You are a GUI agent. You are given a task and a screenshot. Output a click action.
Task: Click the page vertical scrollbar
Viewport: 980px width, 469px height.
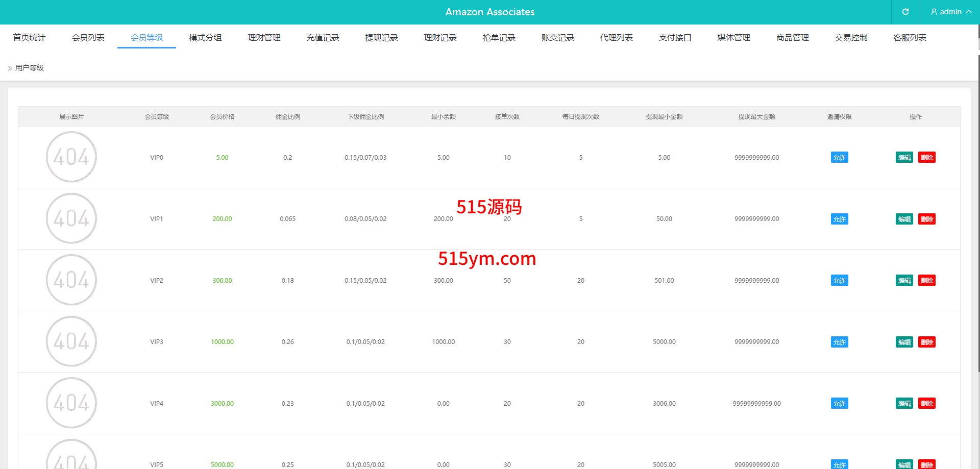coord(978,204)
